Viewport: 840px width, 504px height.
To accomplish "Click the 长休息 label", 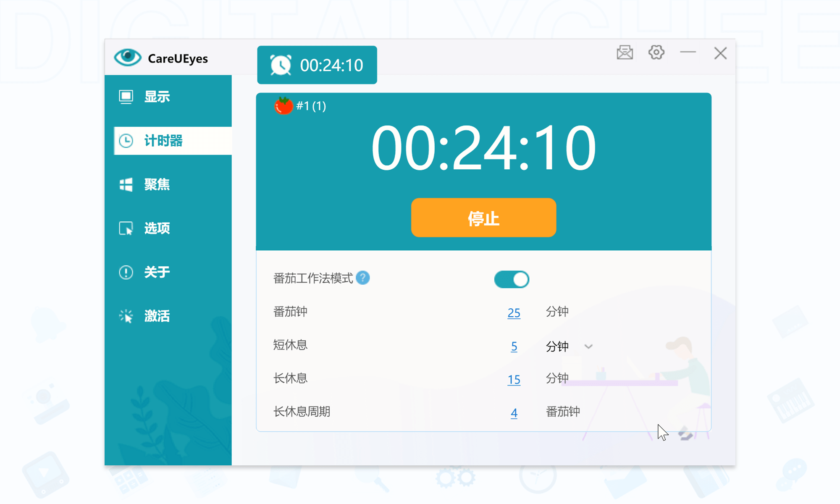I will [290, 378].
